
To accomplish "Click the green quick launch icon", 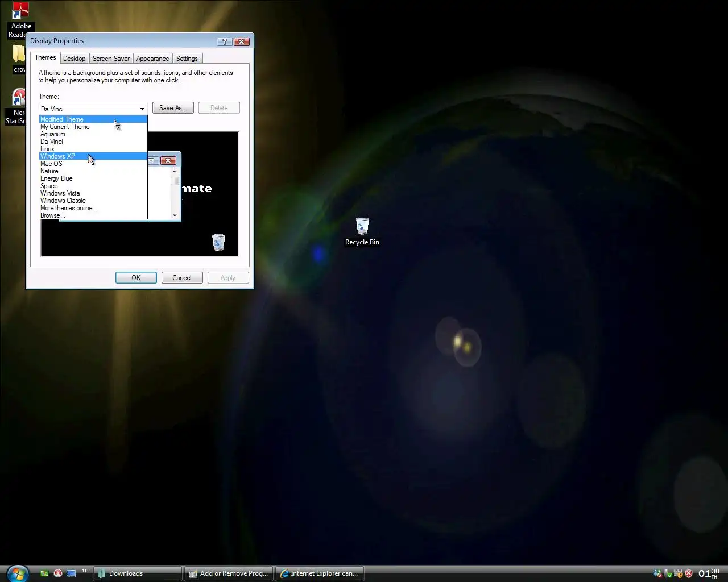I will [44, 573].
